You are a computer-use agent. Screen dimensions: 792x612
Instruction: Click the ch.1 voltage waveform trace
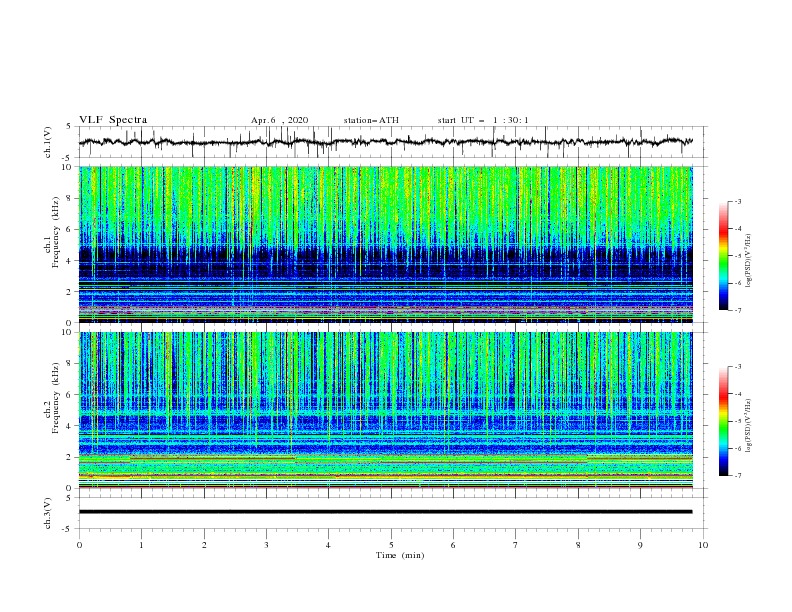[x=386, y=142]
